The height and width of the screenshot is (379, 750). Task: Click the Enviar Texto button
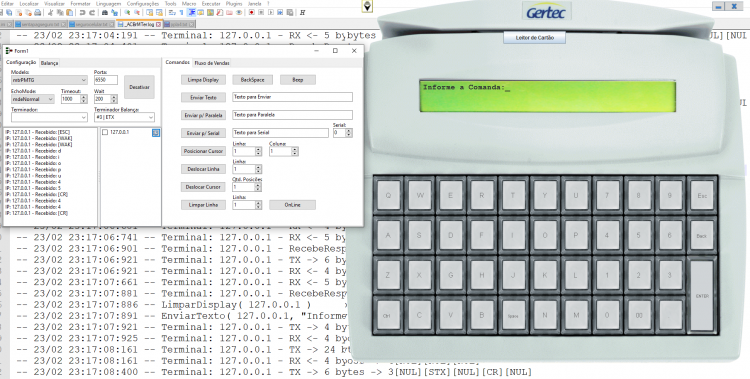(203, 98)
